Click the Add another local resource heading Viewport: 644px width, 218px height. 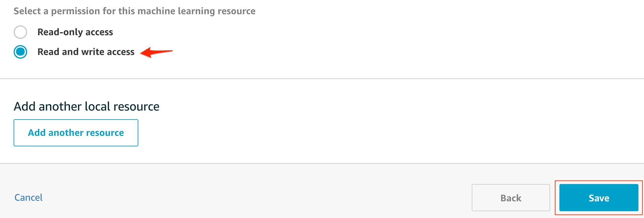click(86, 107)
